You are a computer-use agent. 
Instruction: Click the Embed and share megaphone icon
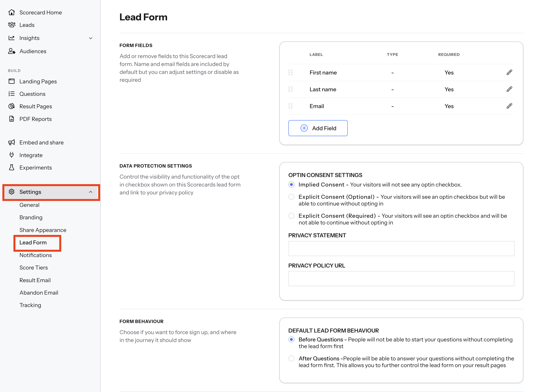(11, 142)
